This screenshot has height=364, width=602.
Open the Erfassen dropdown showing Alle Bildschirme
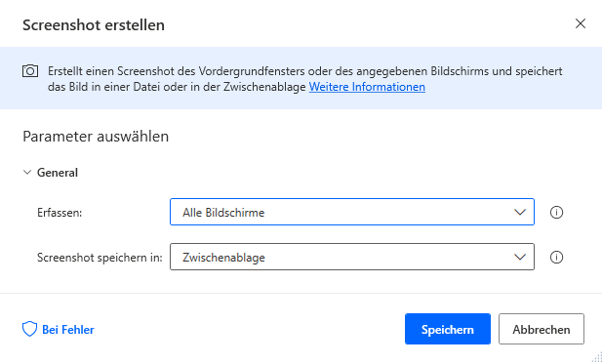[x=352, y=212]
